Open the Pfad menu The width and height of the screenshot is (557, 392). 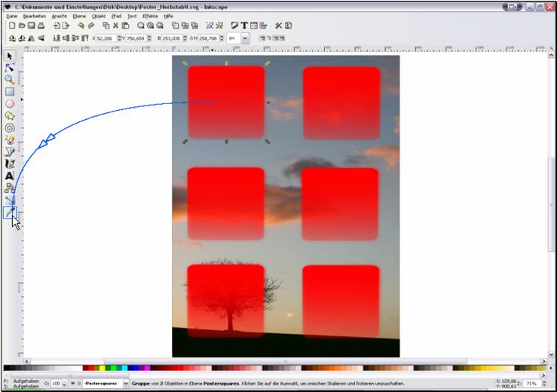click(x=116, y=15)
